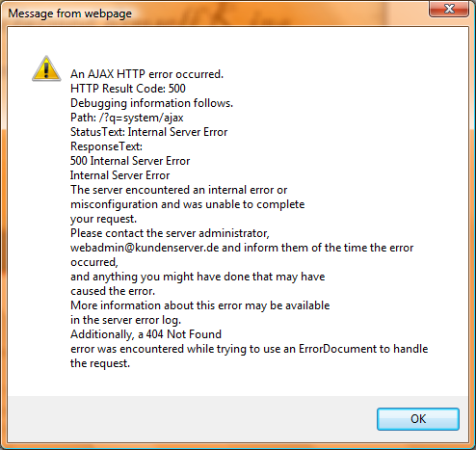
Task: Click 'Please contact the server administrator' line
Action: coord(170,233)
